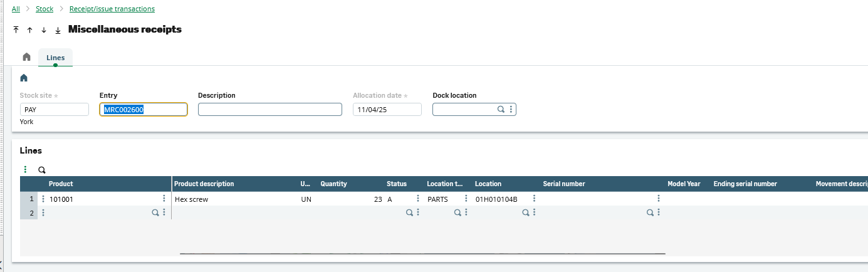
Task: Open the three-dot menu above Lines grid
Action: tap(26, 169)
